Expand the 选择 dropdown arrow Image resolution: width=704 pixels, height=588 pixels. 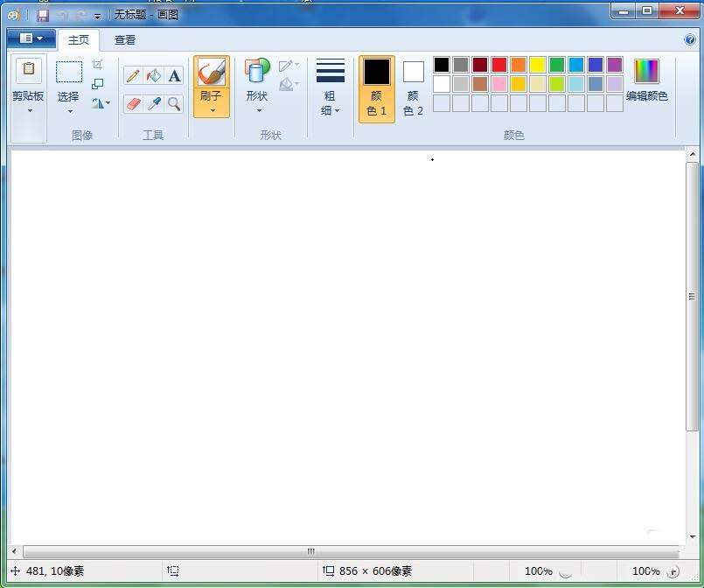coord(70,111)
